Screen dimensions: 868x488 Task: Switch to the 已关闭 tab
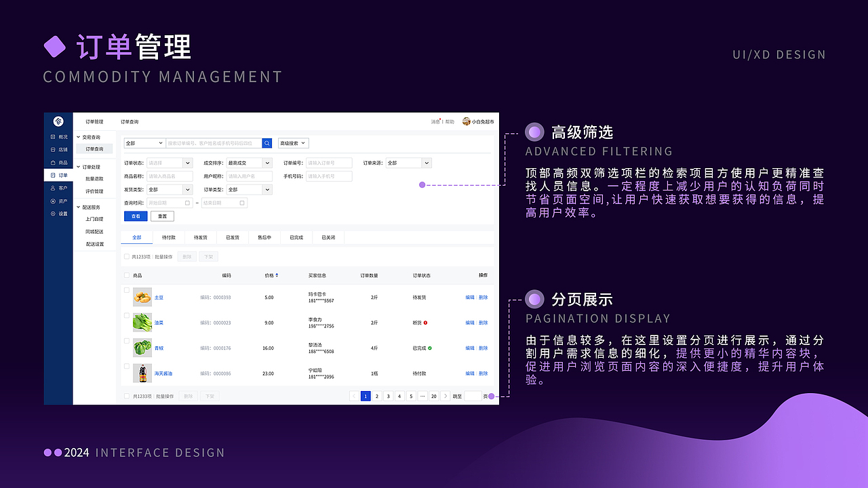point(328,237)
